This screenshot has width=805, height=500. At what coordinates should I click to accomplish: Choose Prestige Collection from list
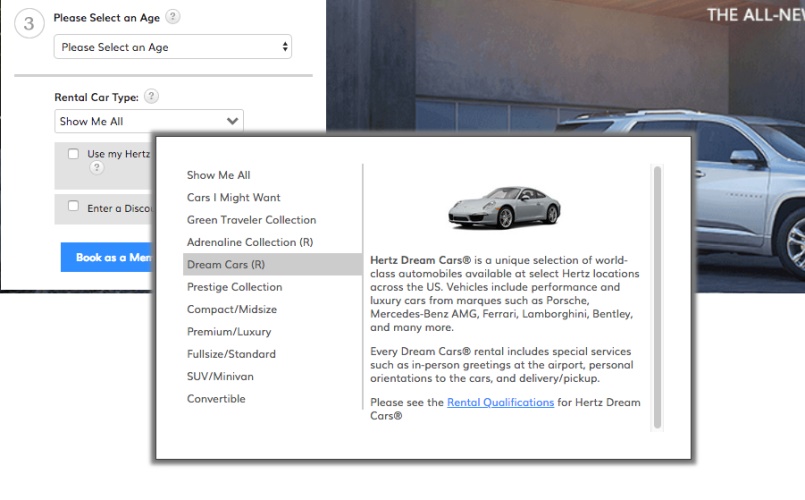234,287
